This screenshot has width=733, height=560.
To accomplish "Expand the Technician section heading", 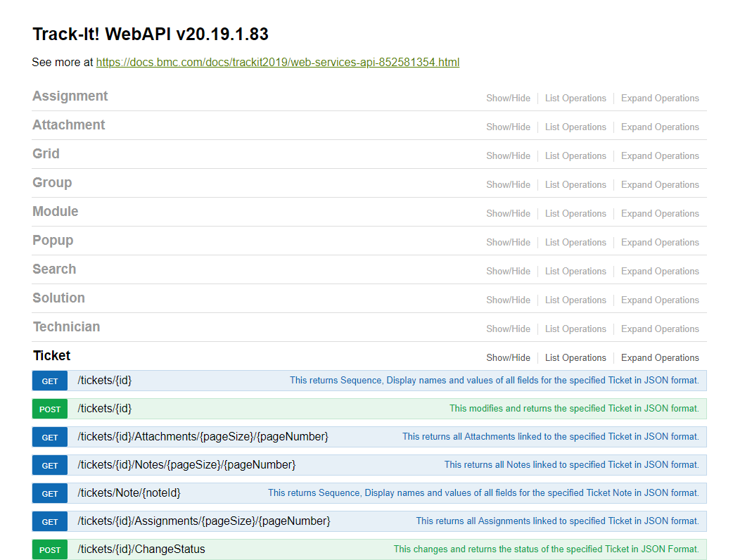I will (x=66, y=326).
